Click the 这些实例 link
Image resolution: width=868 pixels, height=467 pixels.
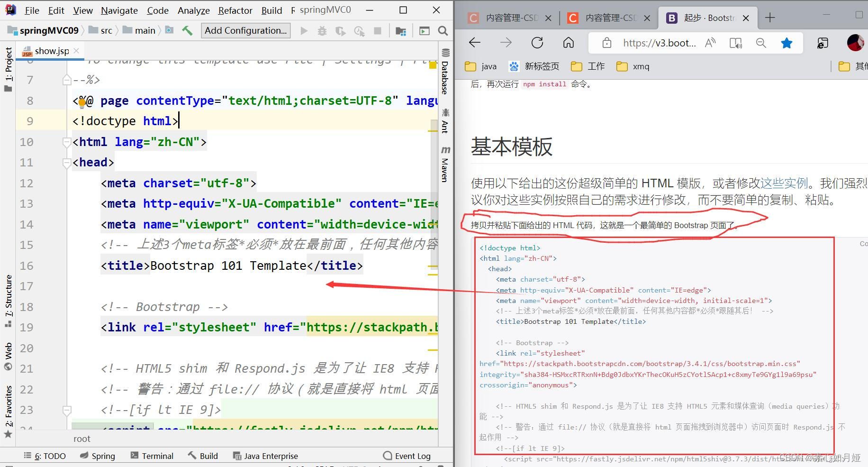point(784,183)
